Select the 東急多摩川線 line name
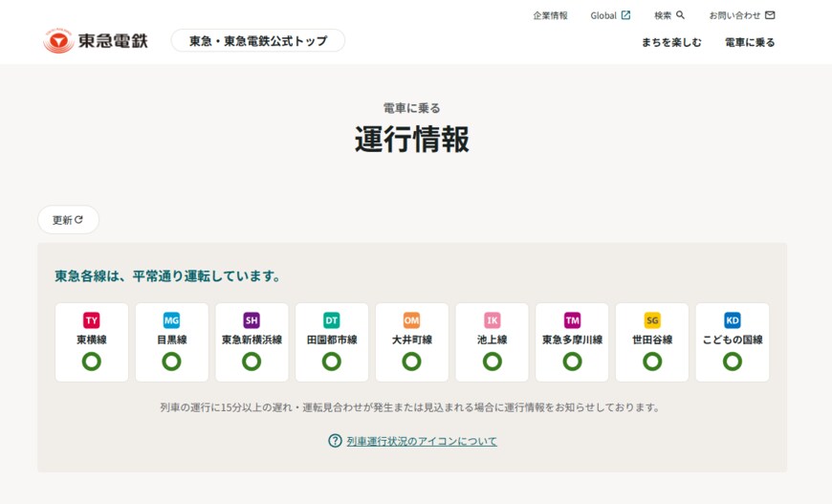Screen dimensions: 832x504 click(x=572, y=340)
